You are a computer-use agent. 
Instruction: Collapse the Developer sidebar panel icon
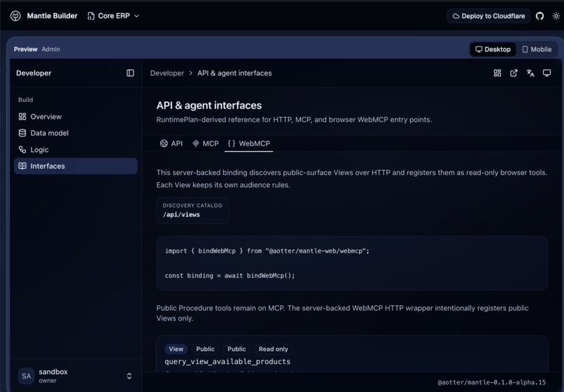point(130,73)
